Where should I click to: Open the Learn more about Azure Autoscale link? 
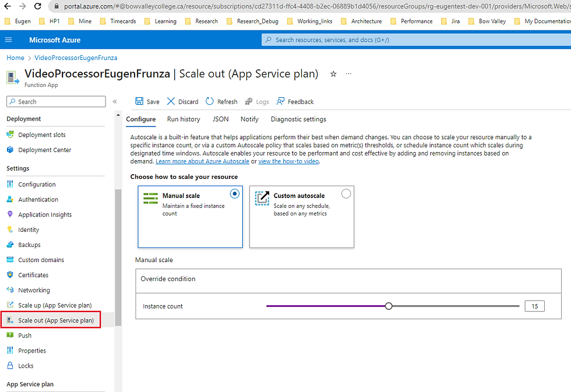point(203,161)
